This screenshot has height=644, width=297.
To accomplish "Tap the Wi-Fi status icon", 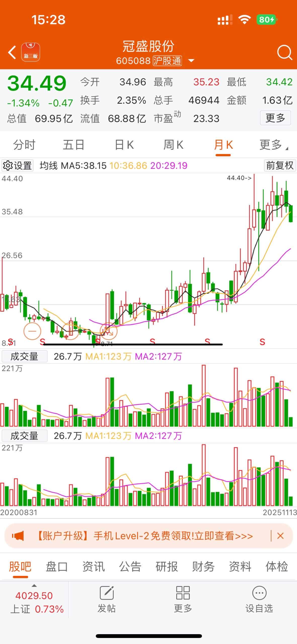I will (244, 19).
